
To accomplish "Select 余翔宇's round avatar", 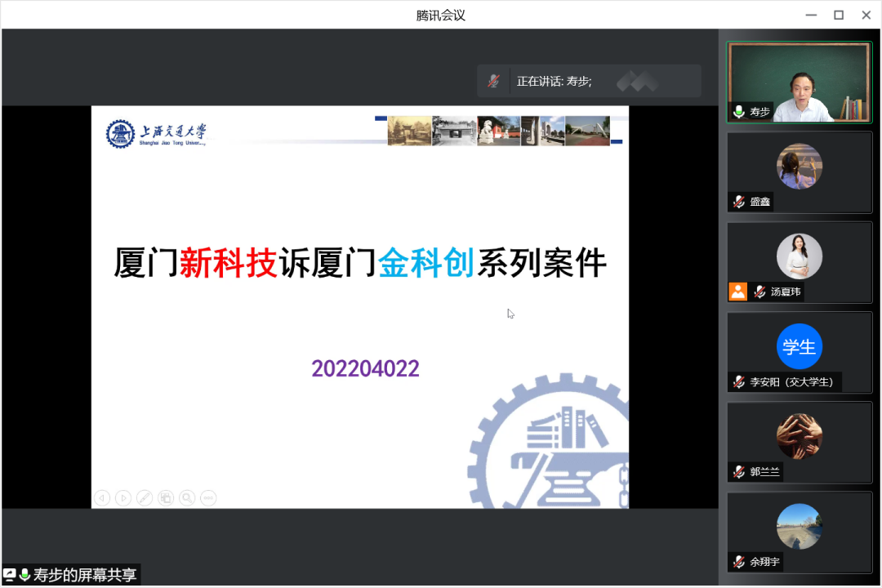I will 800,526.
